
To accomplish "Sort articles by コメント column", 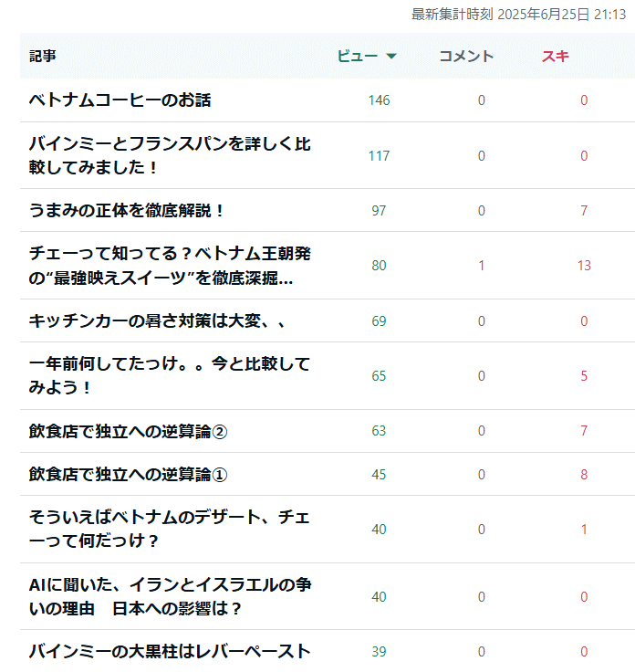I will (x=466, y=56).
